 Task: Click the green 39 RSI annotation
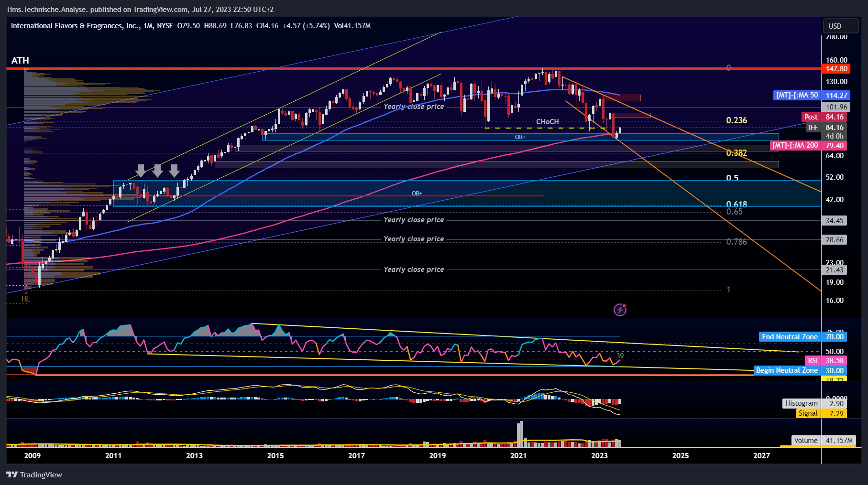pos(620,356)
